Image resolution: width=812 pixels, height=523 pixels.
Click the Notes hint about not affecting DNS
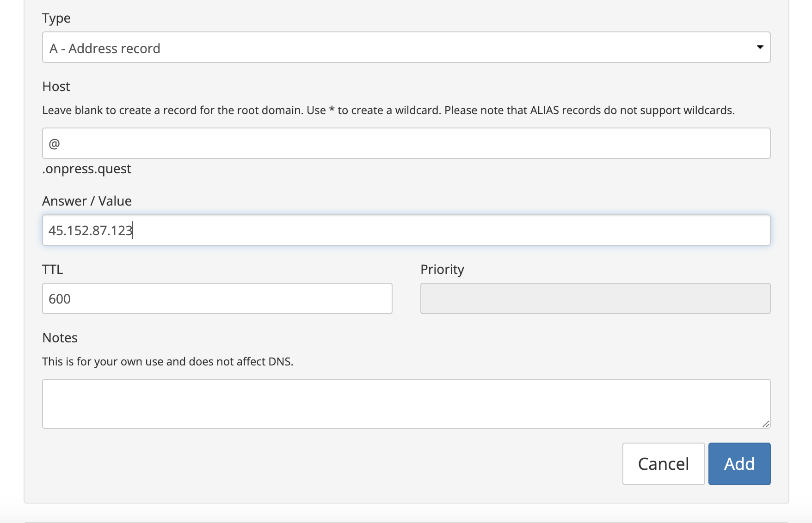167,361
